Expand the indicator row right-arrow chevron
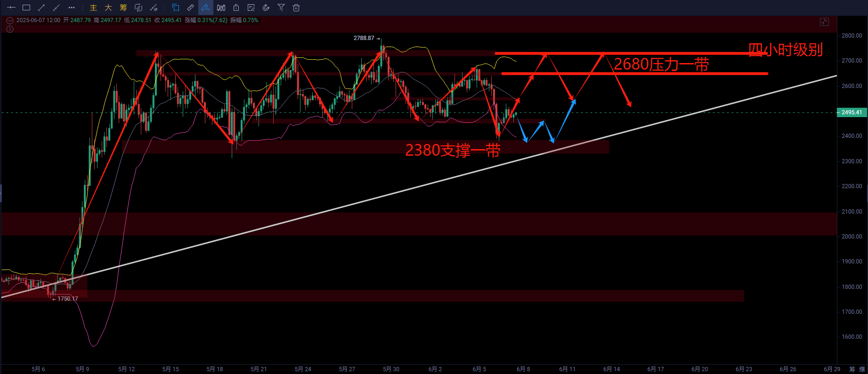The width and height of the screenshot is (868, 374). [x=10, y=29]
